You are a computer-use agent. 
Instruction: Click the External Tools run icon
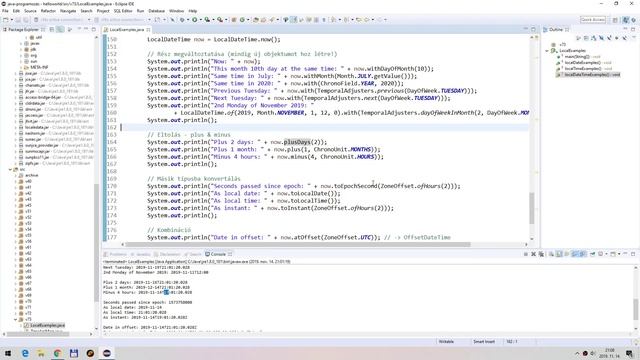coord(220,20)
